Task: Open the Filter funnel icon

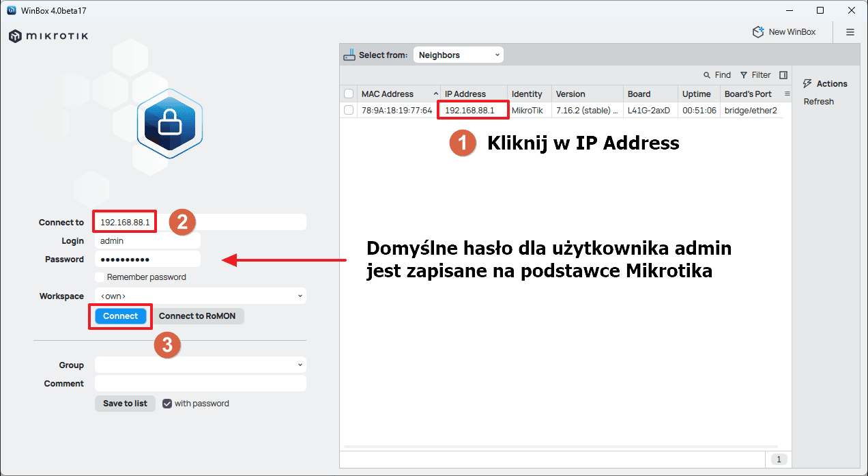Action: click(x=744, y=75)
